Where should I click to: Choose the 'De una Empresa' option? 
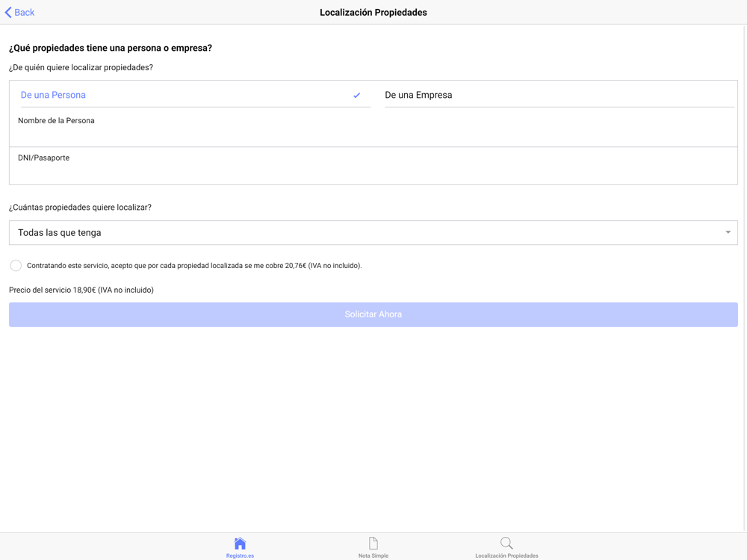[560, 95]
